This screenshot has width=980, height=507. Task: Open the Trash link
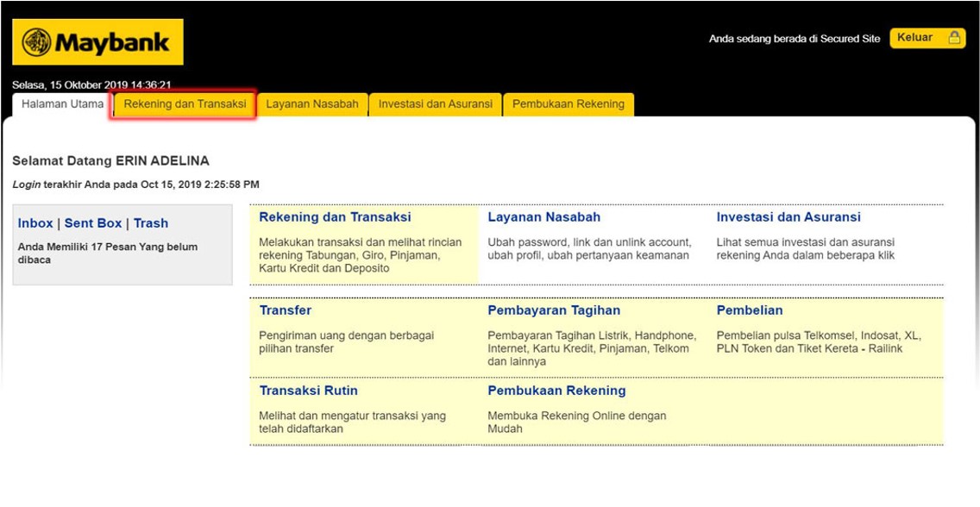point(151,223)
